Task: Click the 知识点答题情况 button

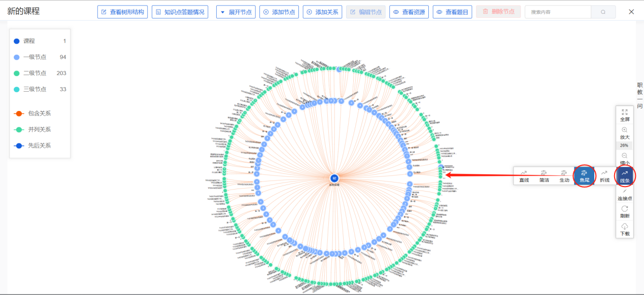Action: pos(180,12)
